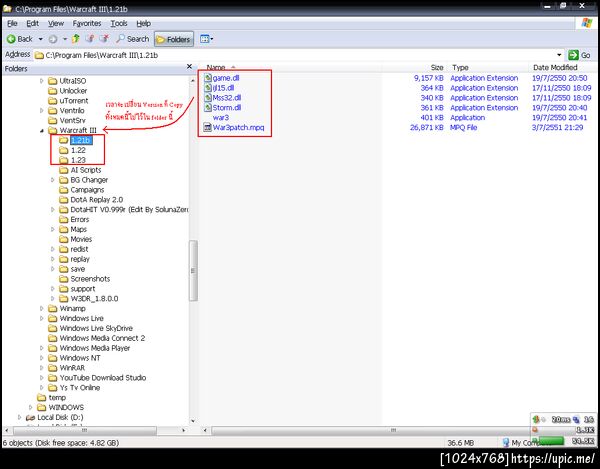Select YouTube Download Studio folder
The image size is (600, 469).
pos(97,378)
